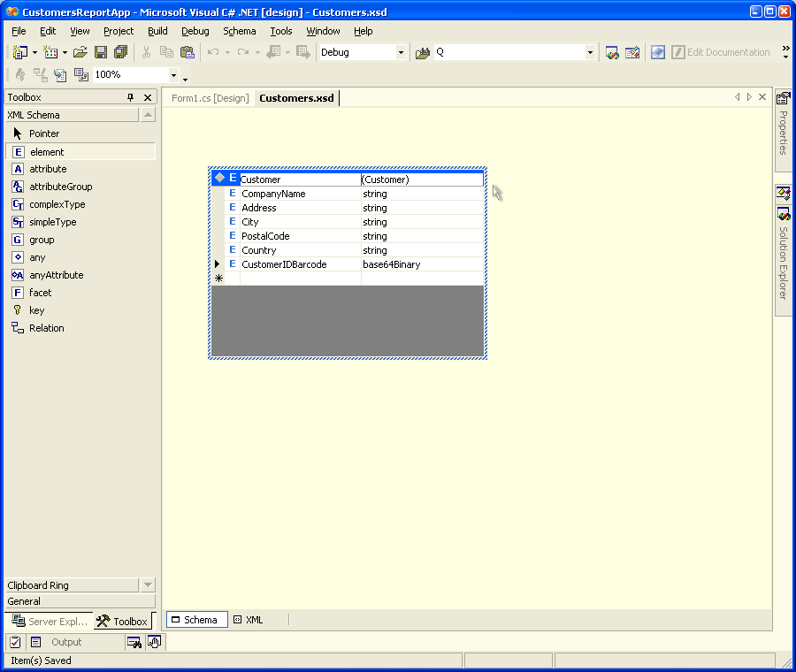Pick the Relation tool from Toolbox

(x=46, y=328)
